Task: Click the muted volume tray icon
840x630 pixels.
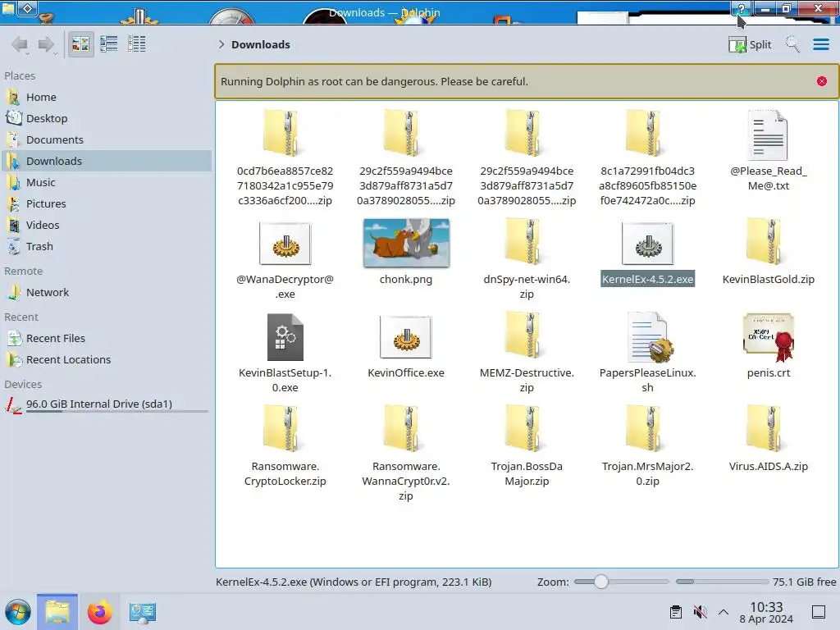Action: click(700, 612)
